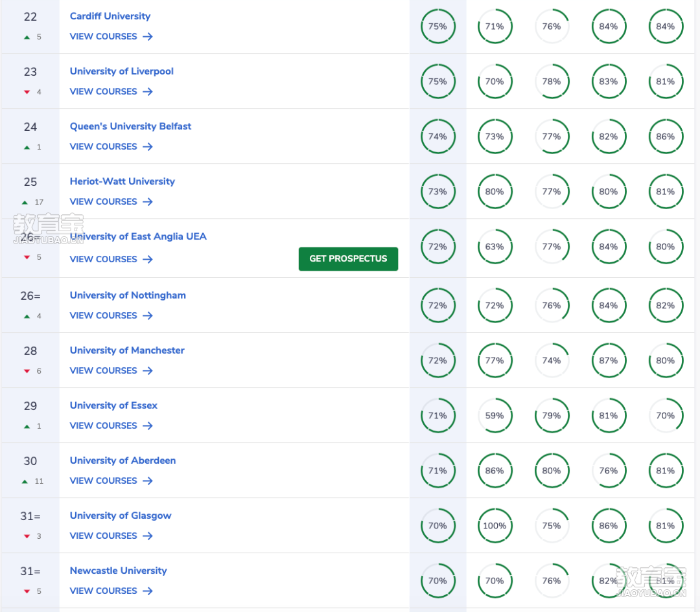Screen dimensions: 700x612
Task: Click Liverpool's 83% score circle
Action: click(x=609, y=82)
